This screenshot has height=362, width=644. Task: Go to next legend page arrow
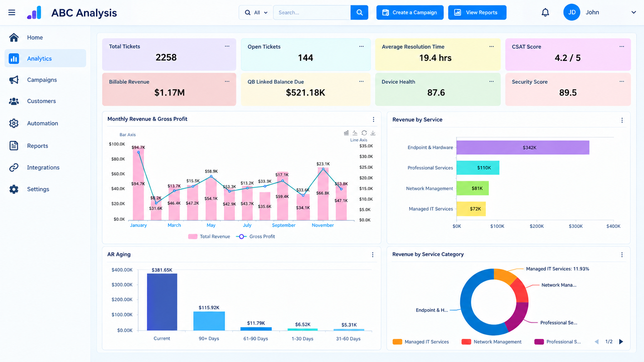pos(621,342)
